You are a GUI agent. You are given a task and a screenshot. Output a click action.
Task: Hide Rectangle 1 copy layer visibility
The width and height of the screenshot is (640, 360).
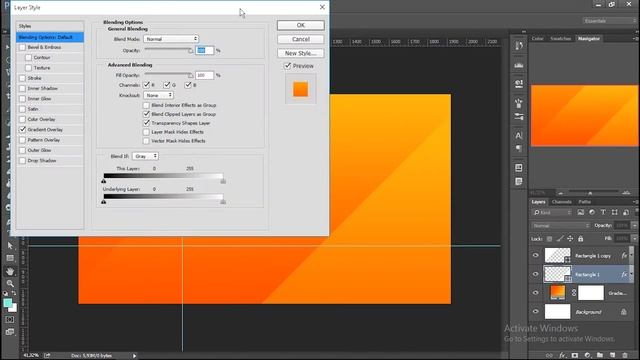pos(536,256)
